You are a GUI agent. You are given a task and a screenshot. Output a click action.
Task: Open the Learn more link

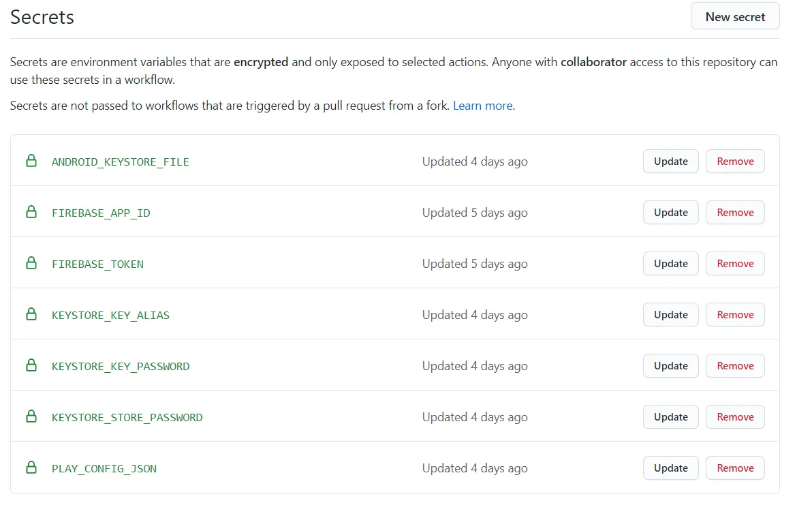(482, 106)
